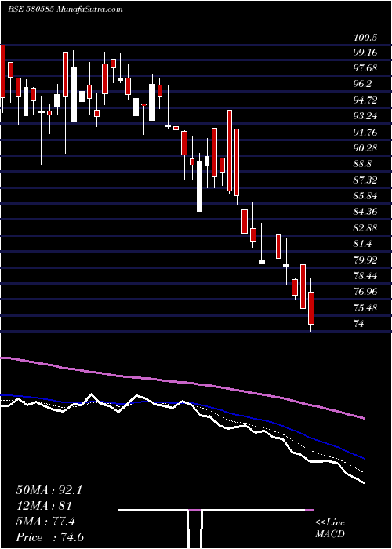Viewport: 392px width, 549px height.
Task: Click the pink 50MA line
Action: (x=182, y=382)
